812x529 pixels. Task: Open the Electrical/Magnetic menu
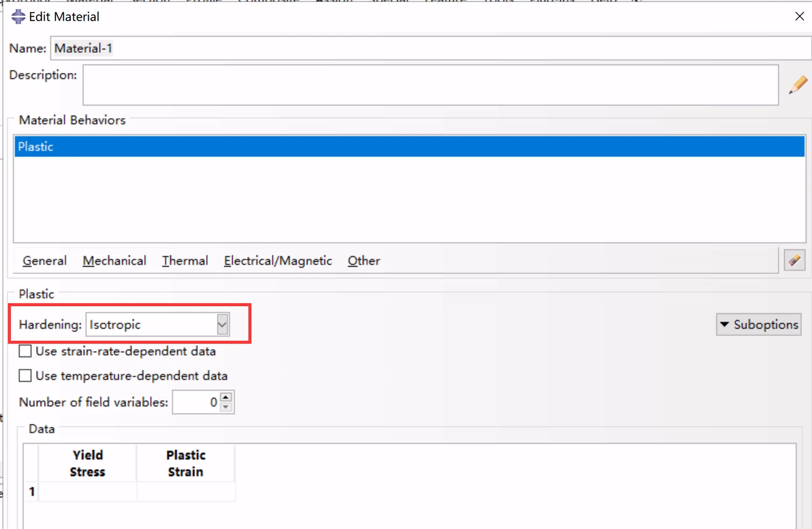[x=278, y=260]
